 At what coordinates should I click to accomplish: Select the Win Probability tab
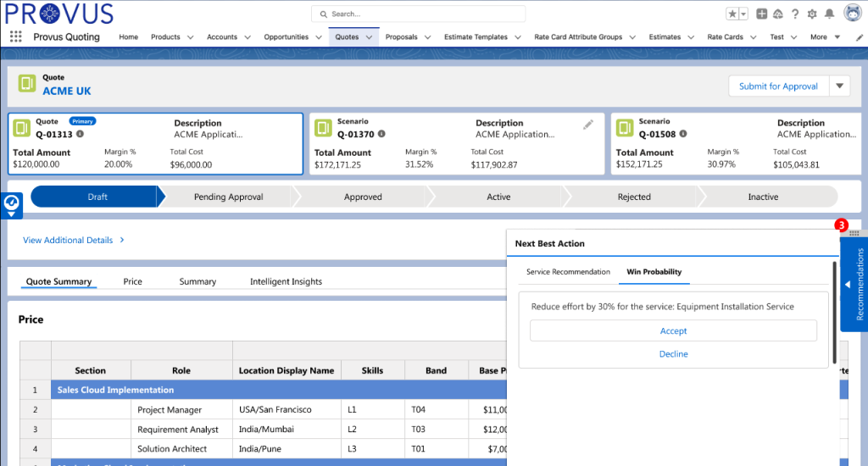click(x=654, y=272)
